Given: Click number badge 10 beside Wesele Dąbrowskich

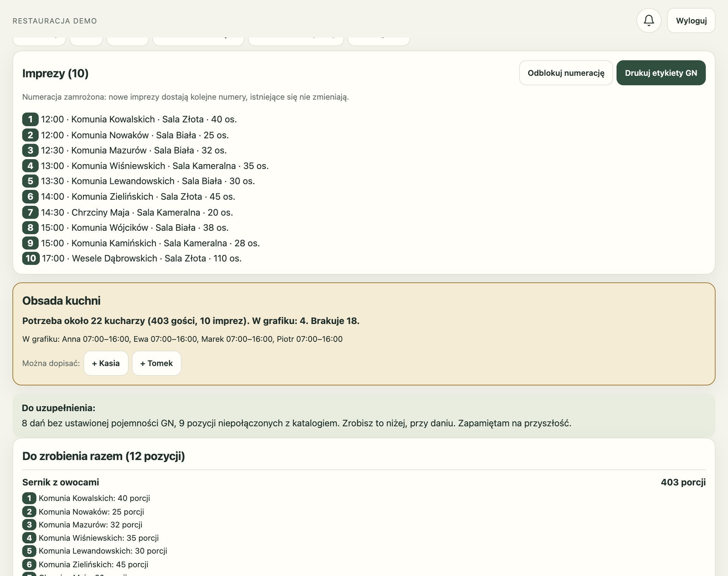Looking at the screenshot, I should point(31,258).
